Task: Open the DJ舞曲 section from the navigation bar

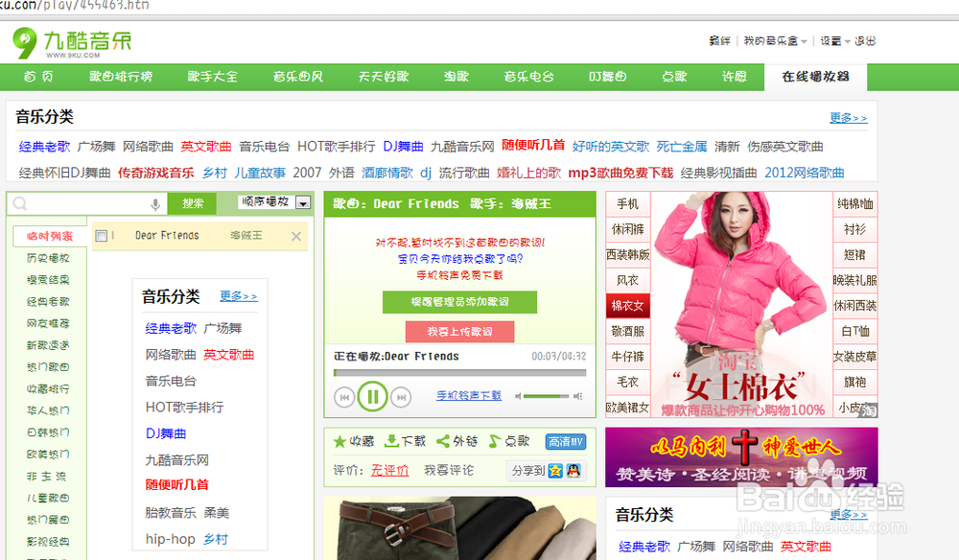Action: tap(606, 77)
